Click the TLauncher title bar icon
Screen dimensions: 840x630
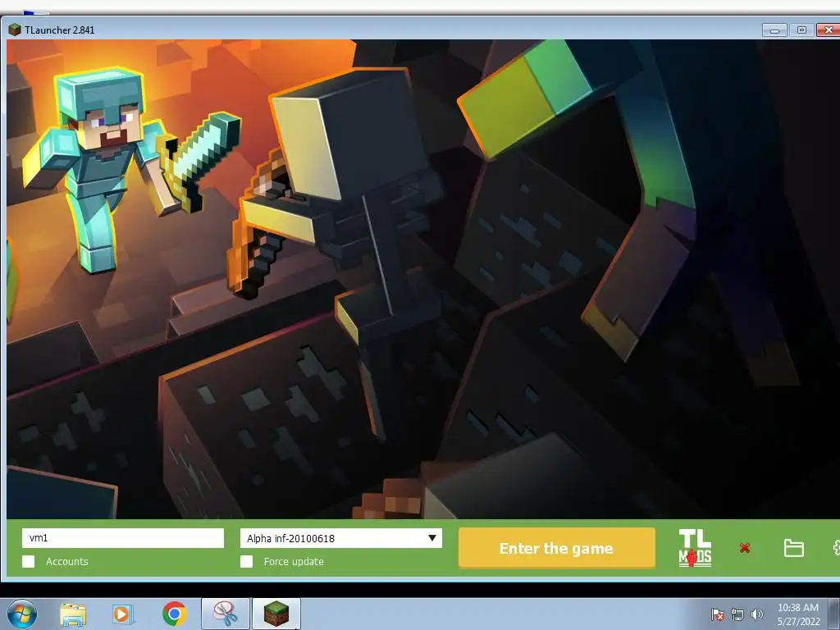coord(15,30)
